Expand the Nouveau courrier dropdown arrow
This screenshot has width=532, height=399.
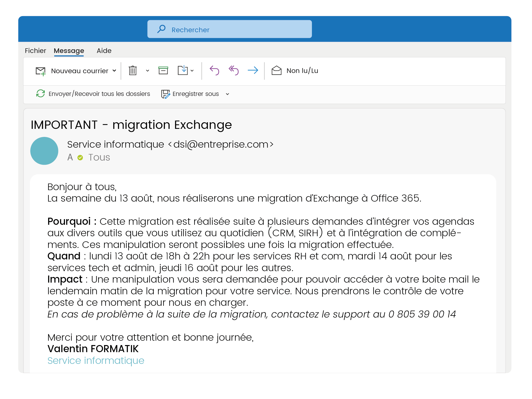pyautogui.click(x=114, y=71)
